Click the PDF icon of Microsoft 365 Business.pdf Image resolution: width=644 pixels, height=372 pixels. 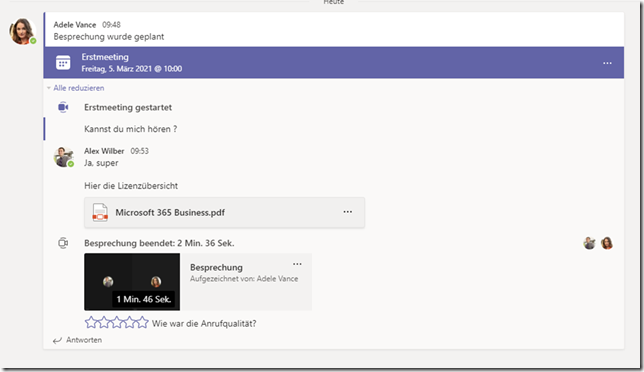click(100, 212)
